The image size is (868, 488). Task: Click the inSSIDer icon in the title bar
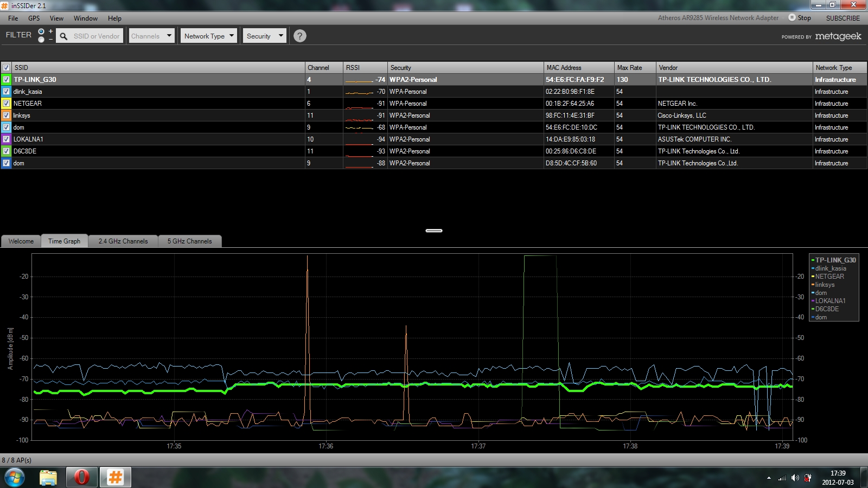tap(5, 5)
